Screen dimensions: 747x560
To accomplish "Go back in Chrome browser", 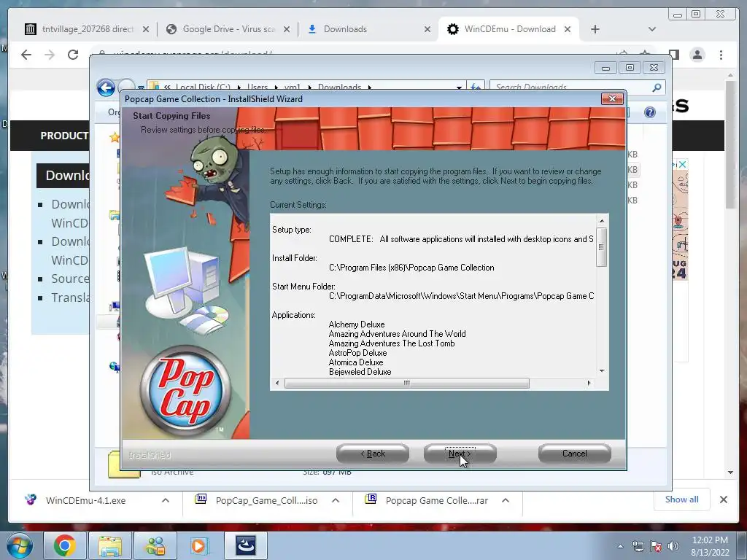I will coord(26,55).
